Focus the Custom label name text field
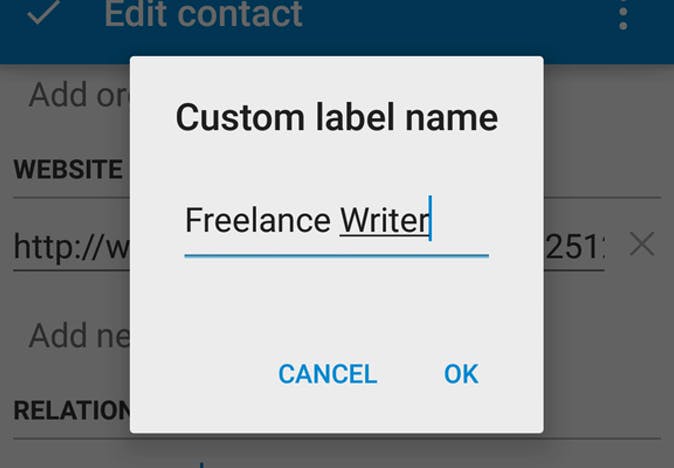The height and width of the screenshot is (468, 674). click(336, 221)
